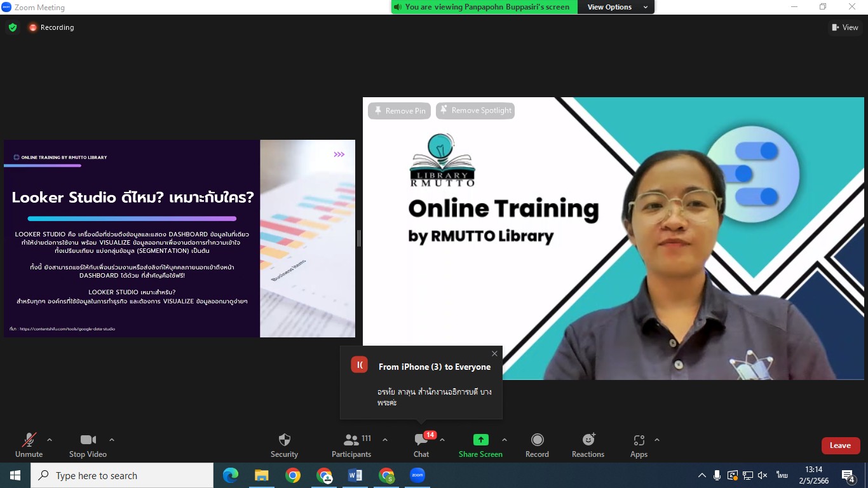Click the View layout button
The height and width of the screenshot is (488, 868).
[x=845, y=27]
